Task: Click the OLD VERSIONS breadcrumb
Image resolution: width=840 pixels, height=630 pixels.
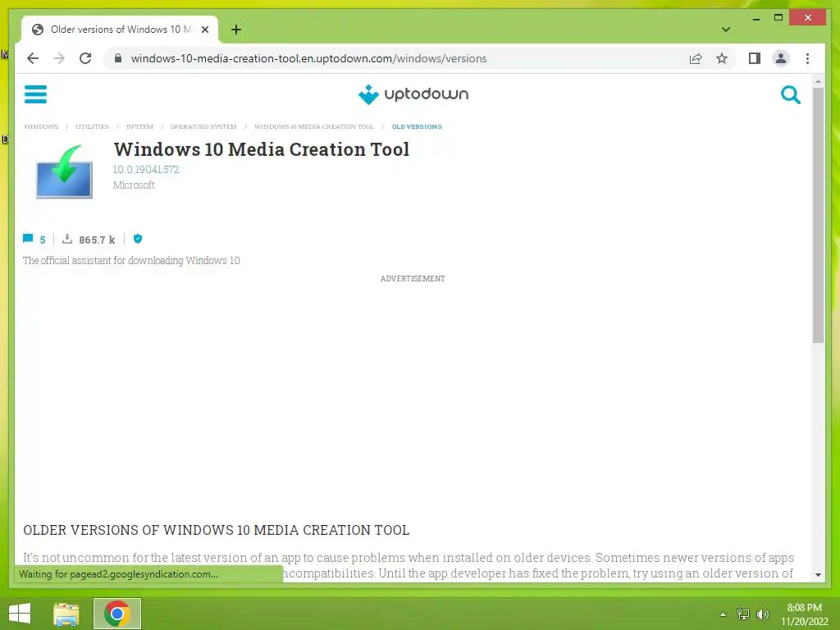Action: (x=417, y=127)
